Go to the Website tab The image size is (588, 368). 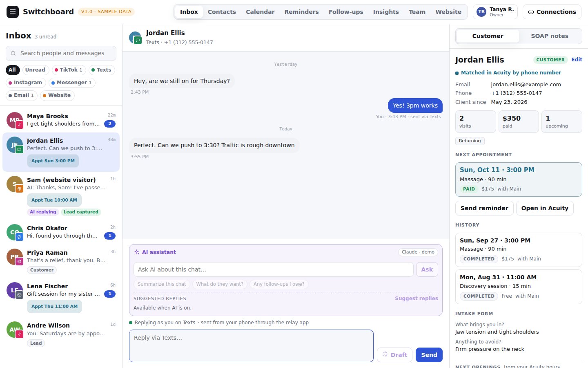pos(448,12)
